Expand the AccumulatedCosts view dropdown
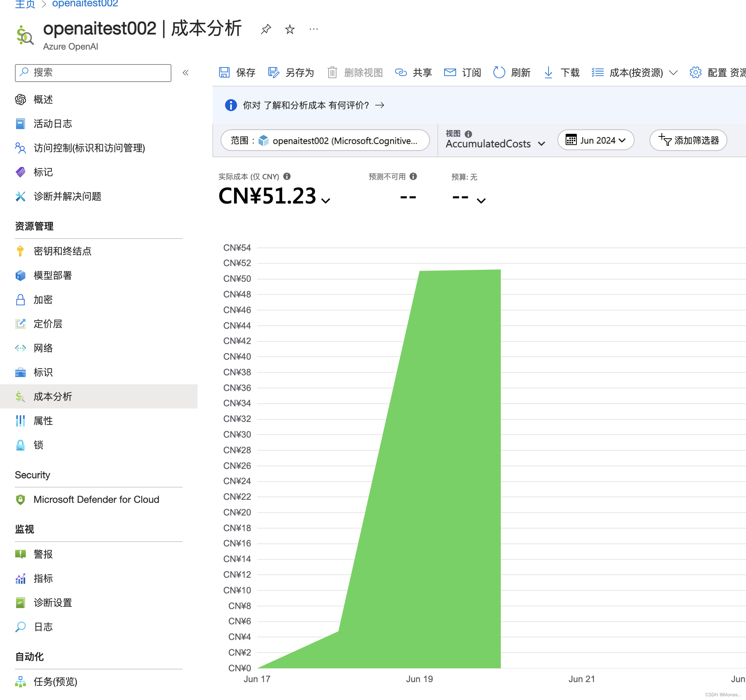 click(541, 144)
